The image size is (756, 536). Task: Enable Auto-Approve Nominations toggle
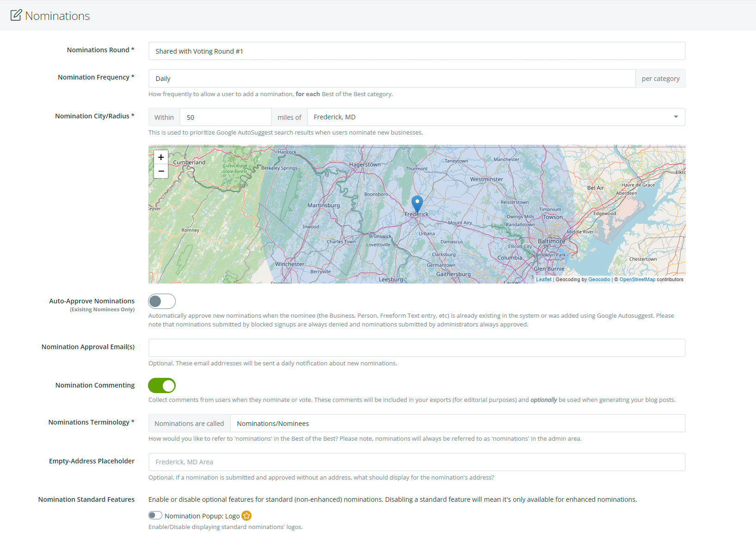(162, 302)
